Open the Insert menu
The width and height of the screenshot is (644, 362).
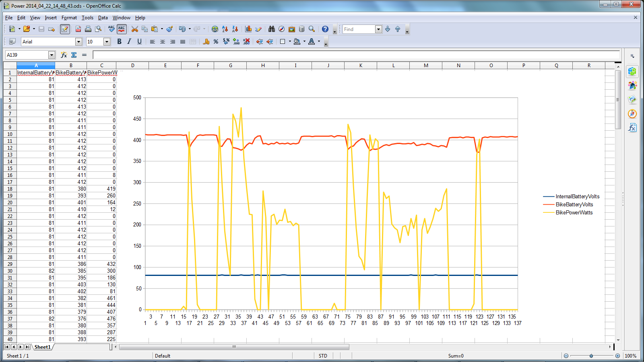(x=51, y=18)
